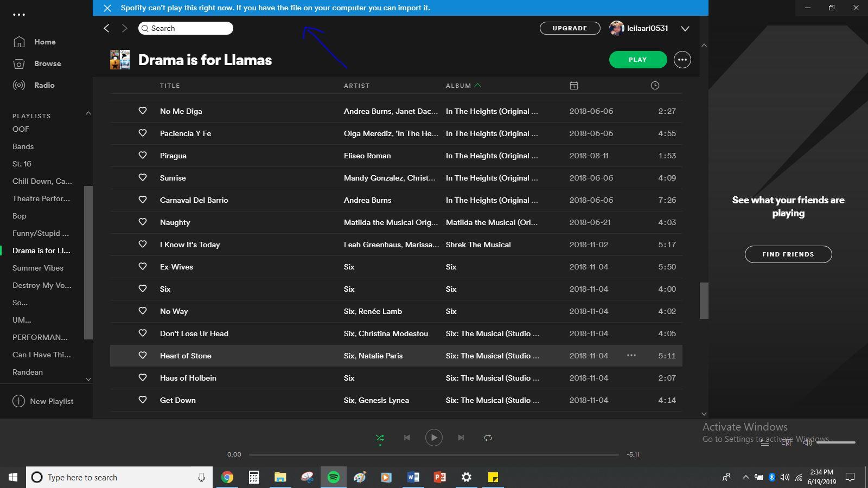Open the St. 16 playlist
The width and height of the screenshot is (868, 488).
pyautogui.click(x=22, y=164)
